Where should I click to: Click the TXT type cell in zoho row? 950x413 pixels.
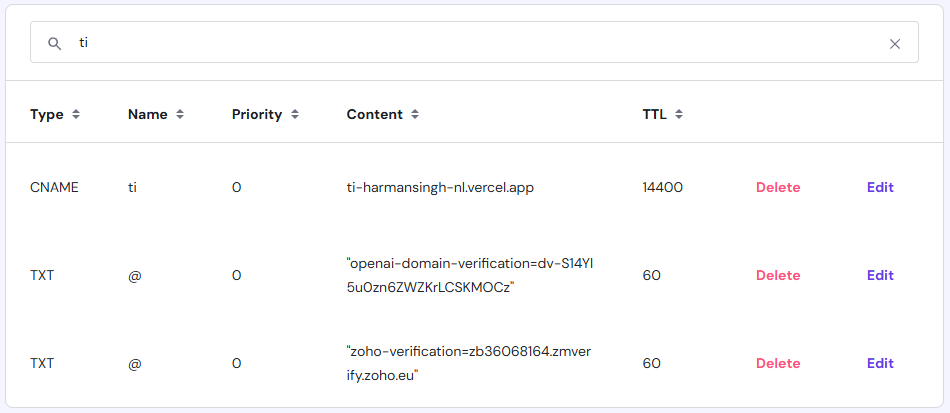click(42, 363)
